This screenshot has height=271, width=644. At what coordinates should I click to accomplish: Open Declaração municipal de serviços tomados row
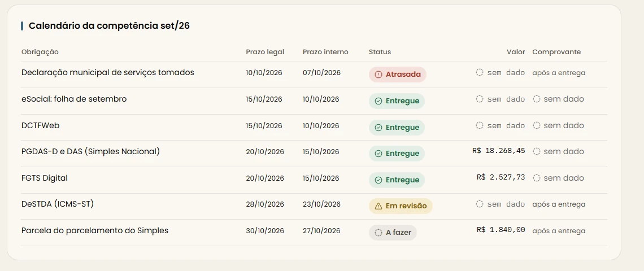314,75
